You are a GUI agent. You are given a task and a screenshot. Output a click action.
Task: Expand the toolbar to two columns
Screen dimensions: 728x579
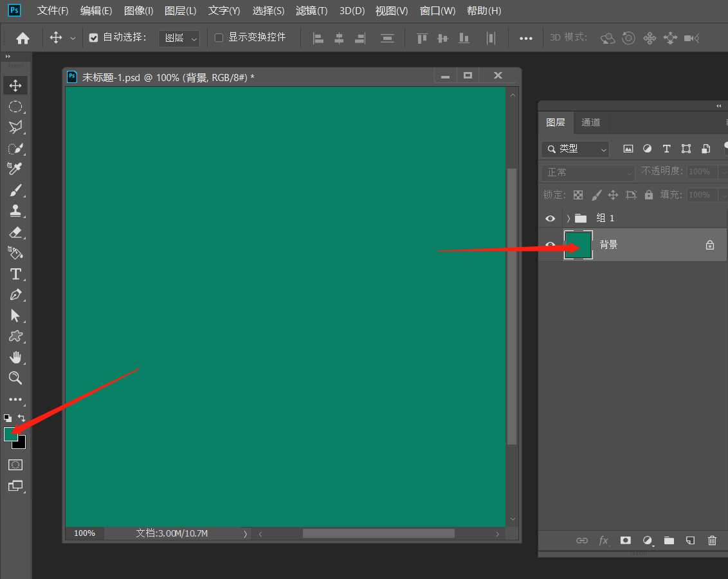(8, 56)
